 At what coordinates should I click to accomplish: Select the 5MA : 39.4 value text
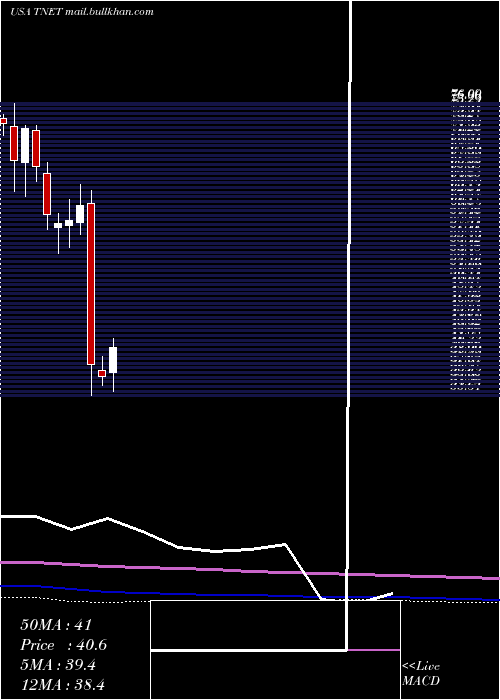click(58, 665)
